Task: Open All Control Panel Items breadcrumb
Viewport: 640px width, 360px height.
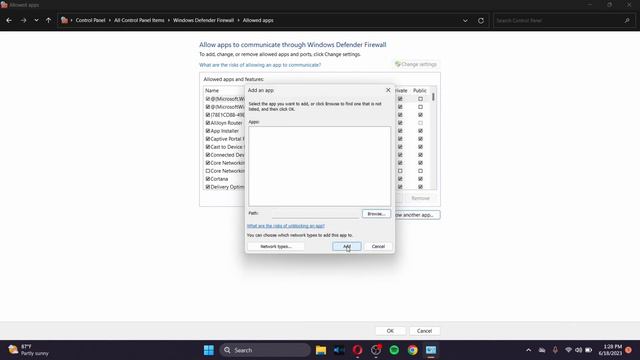Action: (x=139, y=20)
